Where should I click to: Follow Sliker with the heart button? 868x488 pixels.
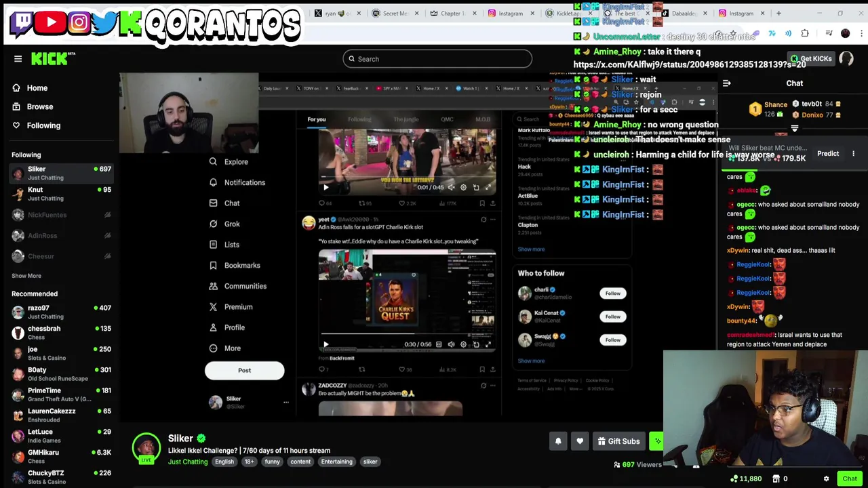pyautogui.click(x=580, y=442)
